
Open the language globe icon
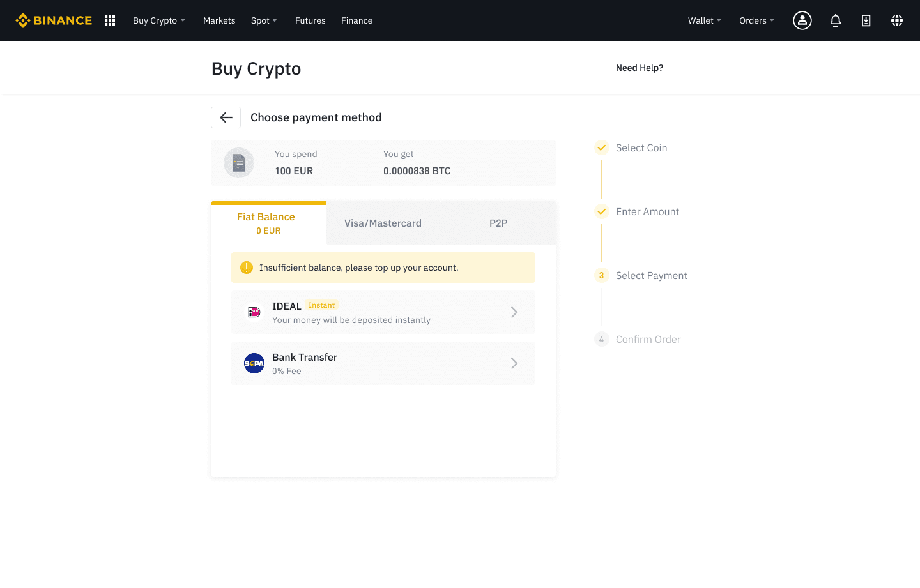pos(897,20)
